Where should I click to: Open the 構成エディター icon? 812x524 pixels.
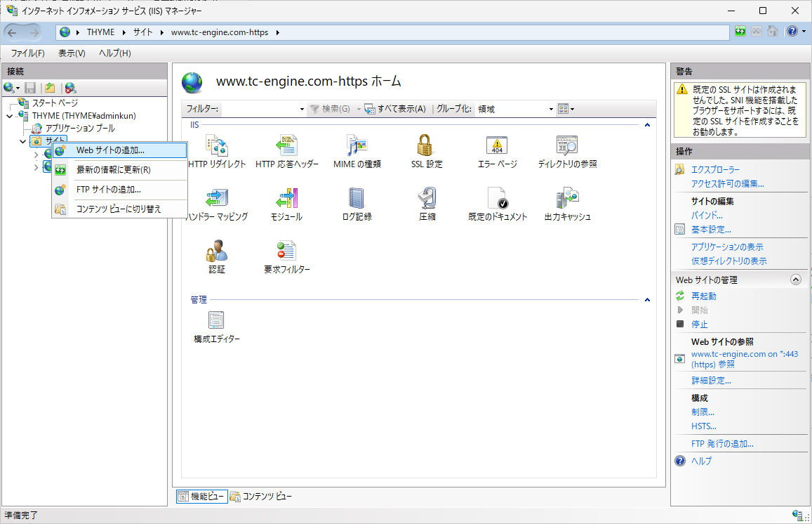216,320
